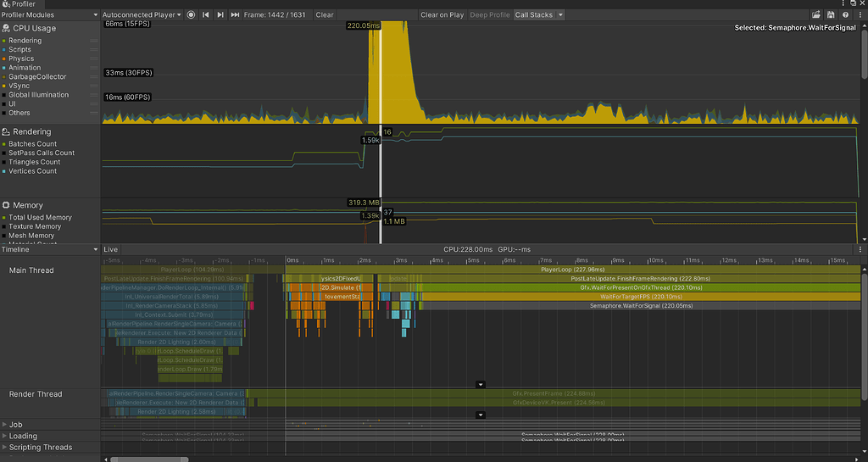Viewport: 868px width, 462px height.
Task: Toggle the Deep Profile option
Action: tap(490, 15)
